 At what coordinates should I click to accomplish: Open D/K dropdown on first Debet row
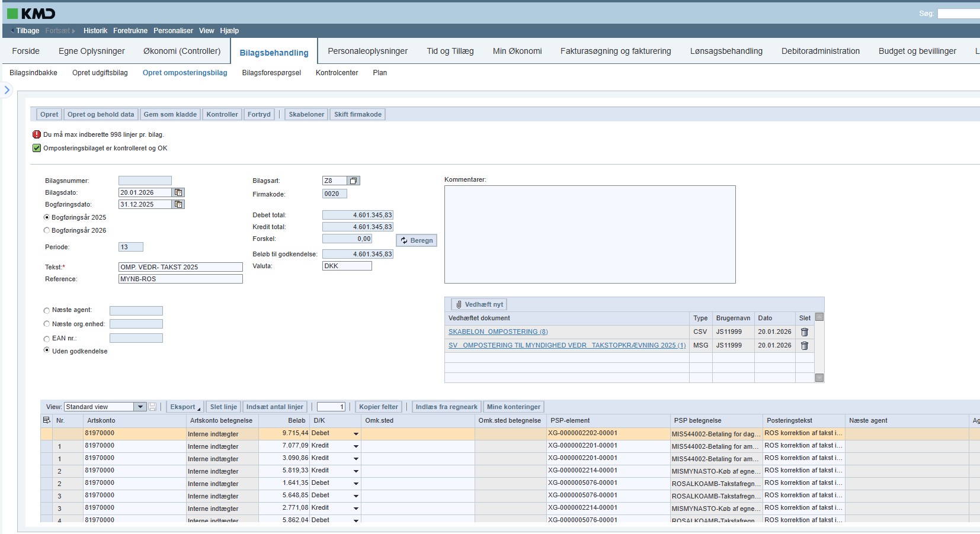tap(356, 434)
